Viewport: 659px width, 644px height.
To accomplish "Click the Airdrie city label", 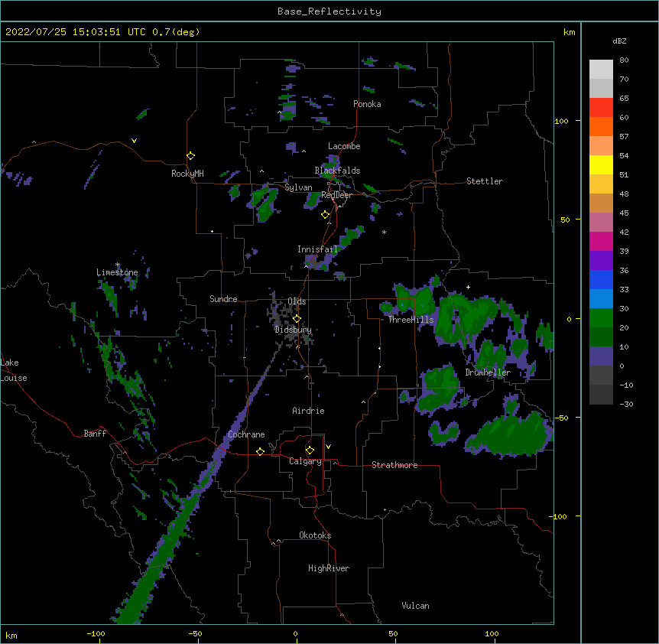I will click(x=309, y=411).
